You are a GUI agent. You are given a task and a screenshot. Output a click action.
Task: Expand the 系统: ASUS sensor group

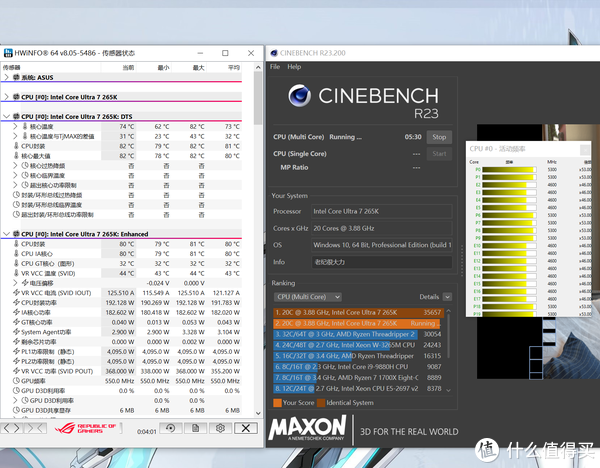coord(6,77)
